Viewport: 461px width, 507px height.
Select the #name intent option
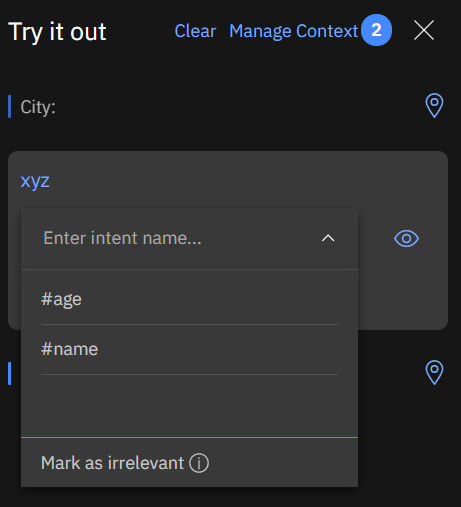189,349
